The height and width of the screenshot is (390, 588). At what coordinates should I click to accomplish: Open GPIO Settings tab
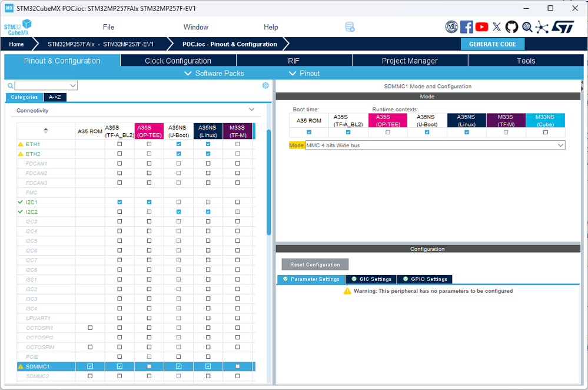[x=425, y=279]
